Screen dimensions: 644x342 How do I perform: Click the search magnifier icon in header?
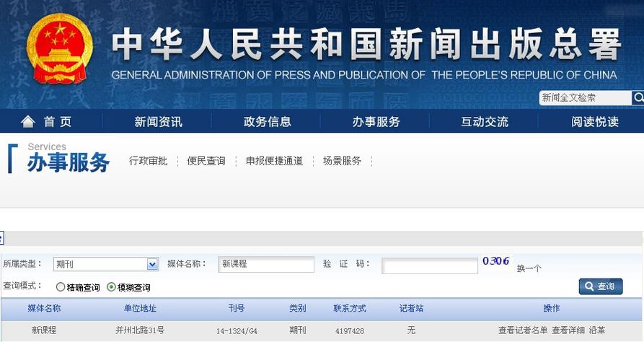(638, 98)
